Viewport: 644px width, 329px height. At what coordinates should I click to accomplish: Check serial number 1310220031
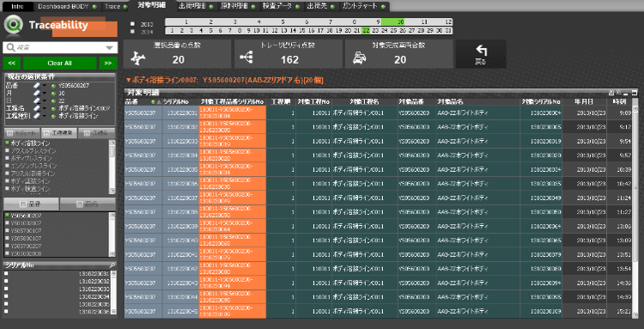tap(7, 273)
